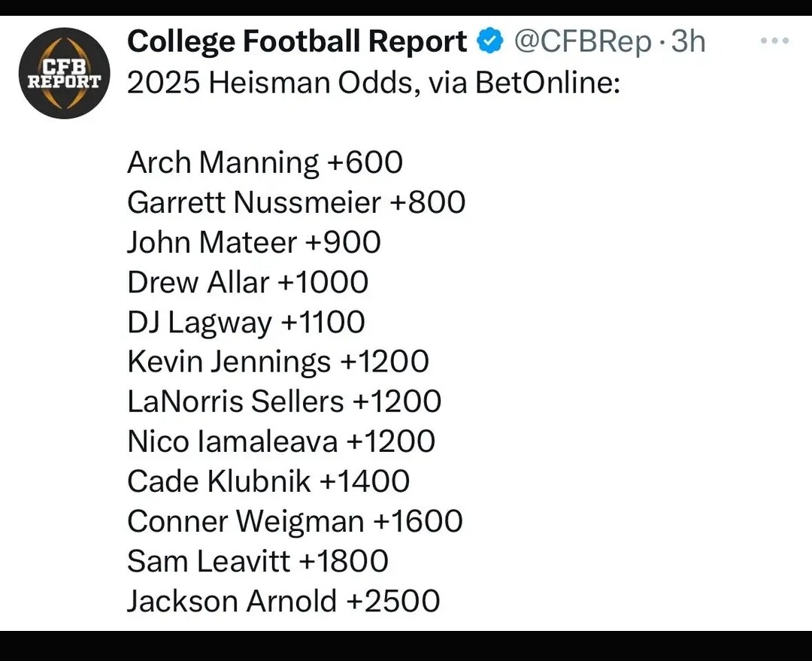812x661 pixels.
Task: Click the Kevin Jennings +1200 line
Action: tap(278, 362)
